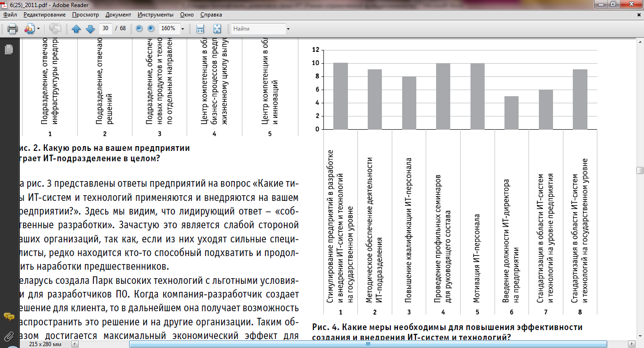Go to next page with down arrow
Image resolution: width=644 pixels, height=348 pixels.
point(91,29)
